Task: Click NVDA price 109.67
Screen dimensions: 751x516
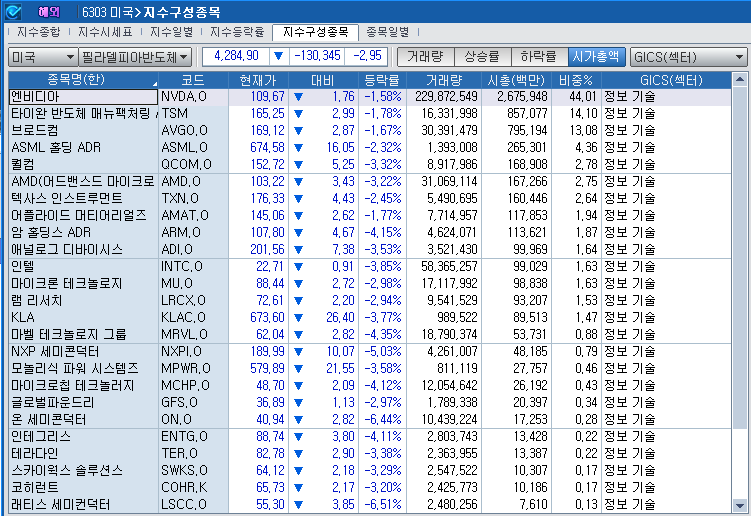Action: pos(267,97)
